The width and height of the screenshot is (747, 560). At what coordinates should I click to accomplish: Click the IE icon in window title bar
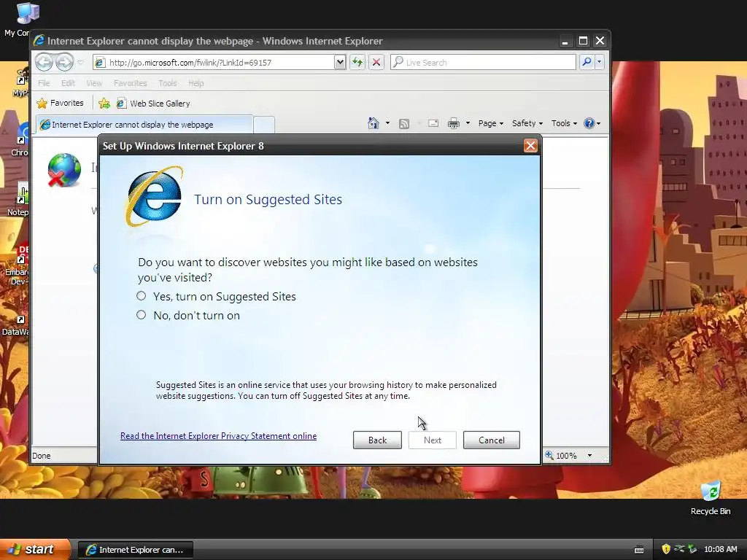(39, 41)
